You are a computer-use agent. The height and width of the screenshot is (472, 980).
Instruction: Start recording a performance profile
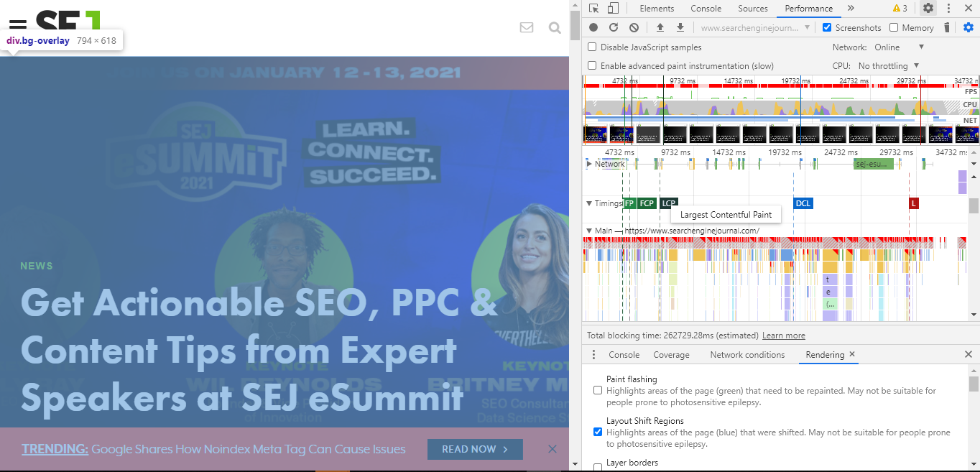pos(593,27)
